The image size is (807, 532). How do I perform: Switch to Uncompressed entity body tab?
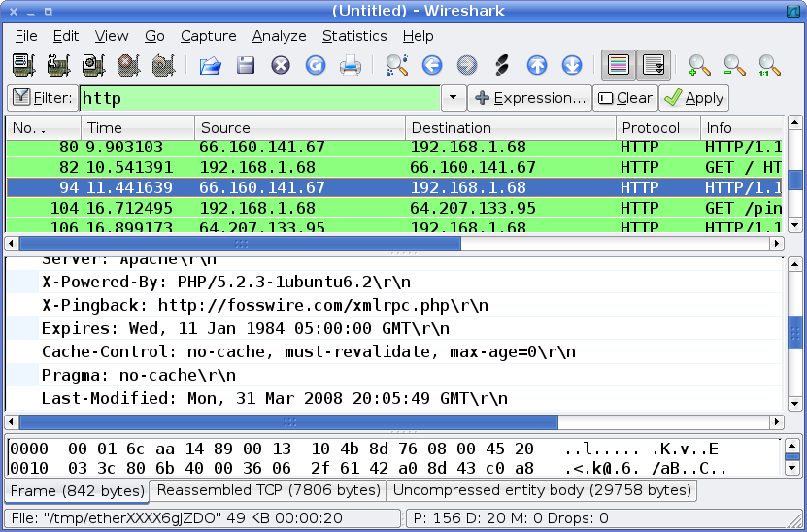pos(542,490)
